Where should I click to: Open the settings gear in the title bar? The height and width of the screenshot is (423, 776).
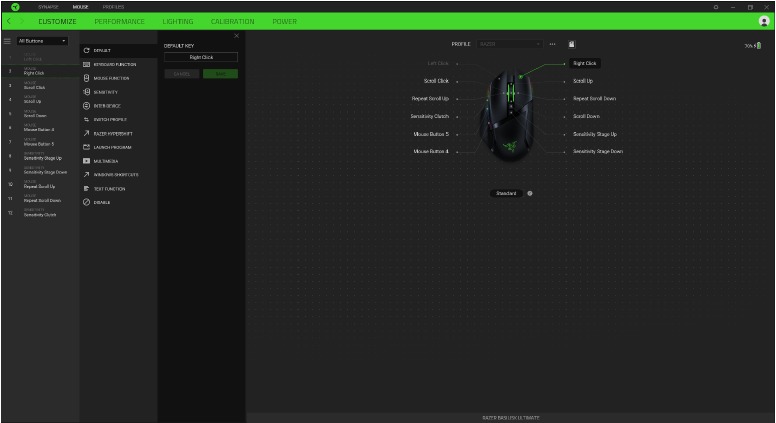pyautogui.click(x=716, y=7)
